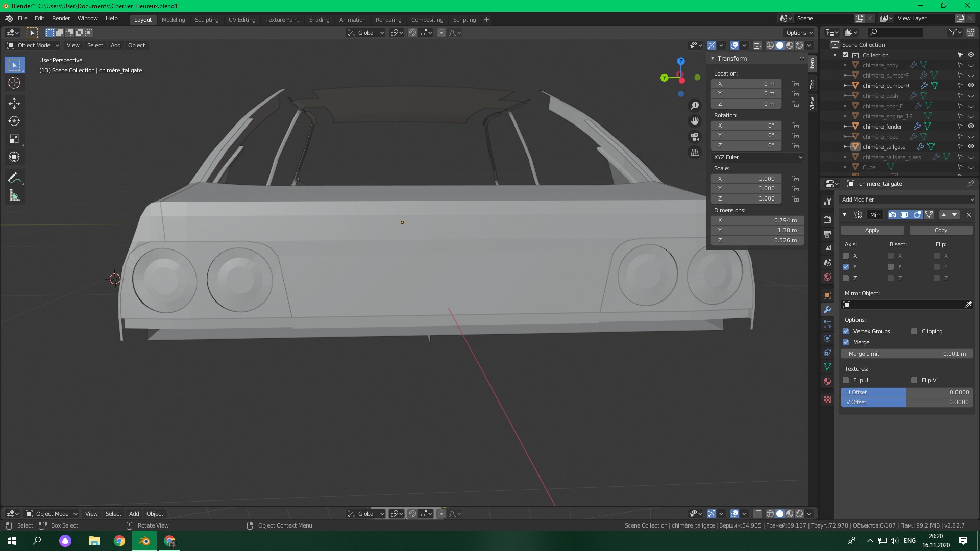Enable the Clipping option
The image size is (980, 551).
(x=914, y=331)
